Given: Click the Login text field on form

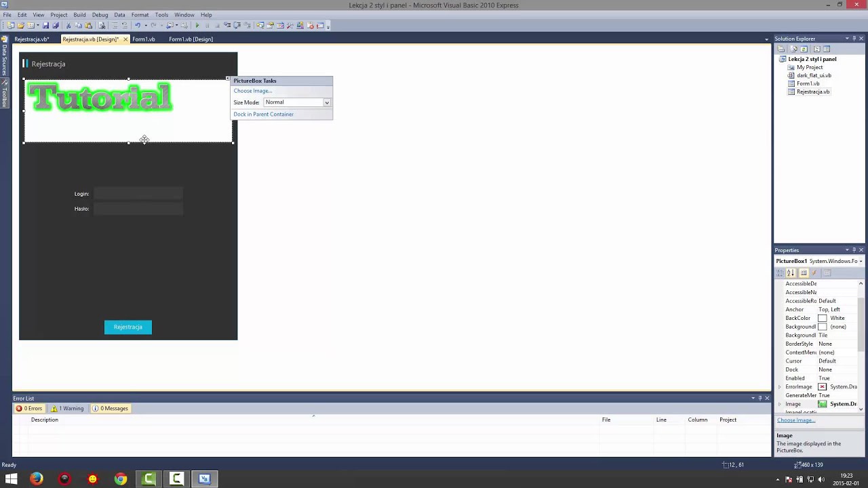Looking at the screenshot, I should 138,194.
